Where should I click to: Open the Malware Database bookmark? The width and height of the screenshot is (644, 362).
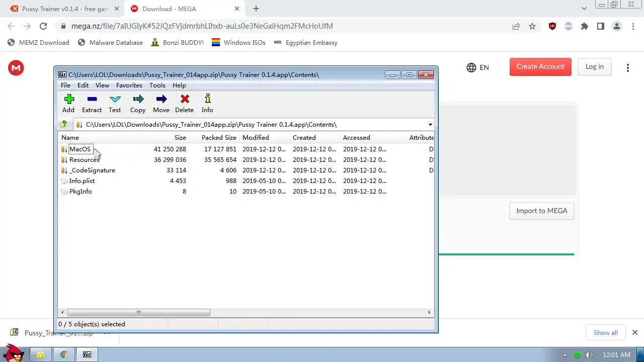tap(110, 43)
